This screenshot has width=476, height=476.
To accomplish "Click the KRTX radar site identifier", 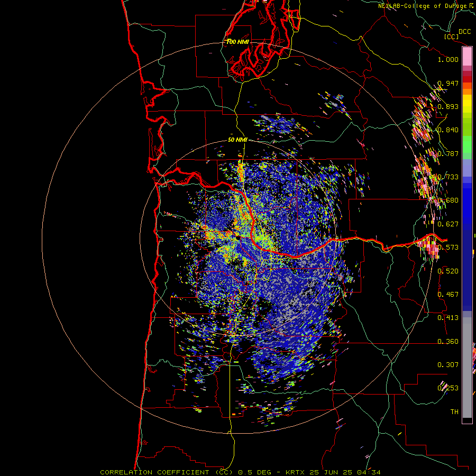I will tap(295, 472).
